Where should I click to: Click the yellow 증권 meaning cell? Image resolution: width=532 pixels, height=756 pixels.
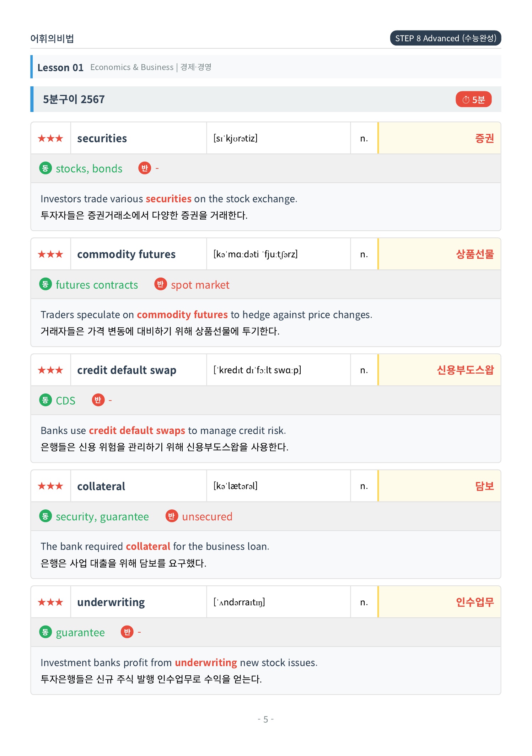point(439,138)
